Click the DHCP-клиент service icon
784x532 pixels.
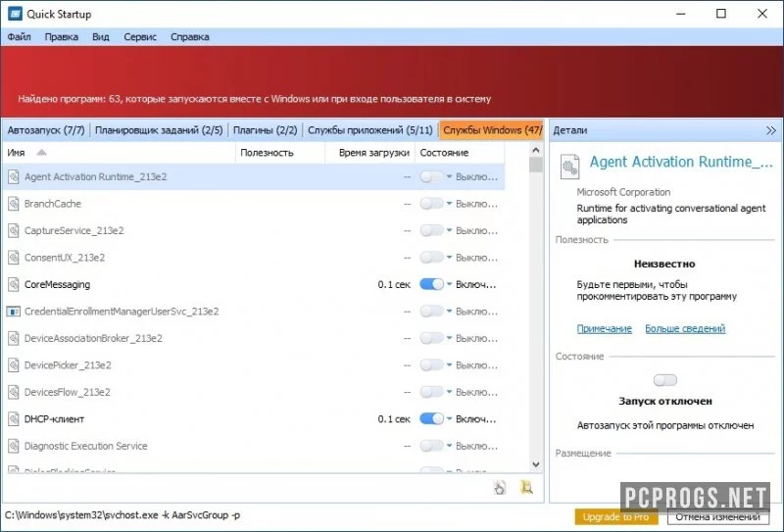(14, 419)
